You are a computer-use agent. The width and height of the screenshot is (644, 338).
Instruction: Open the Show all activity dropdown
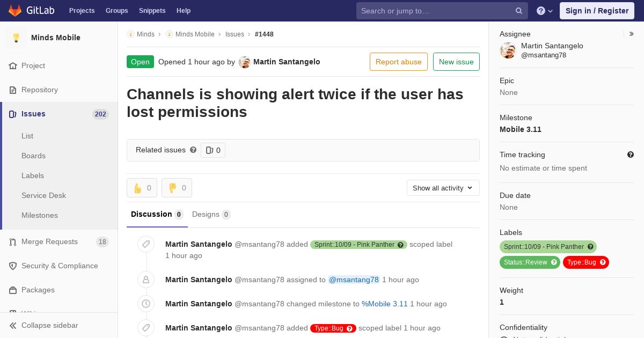[443, 188]
